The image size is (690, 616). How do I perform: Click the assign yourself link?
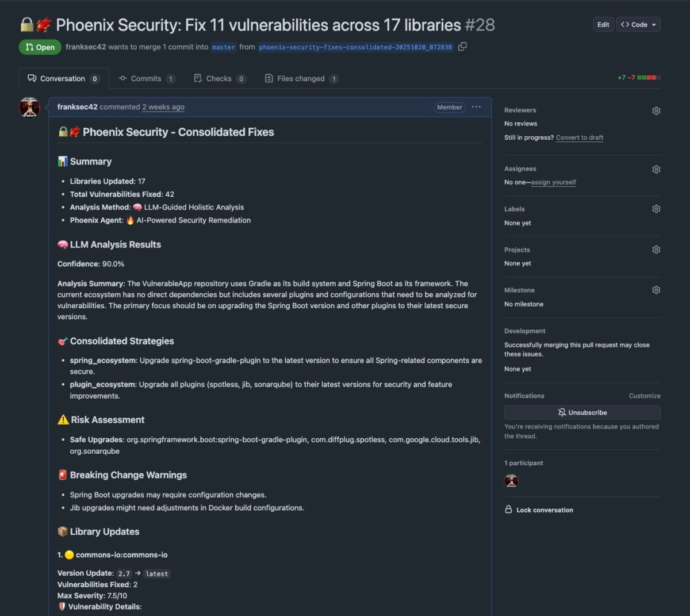click(x=553, y=182)
